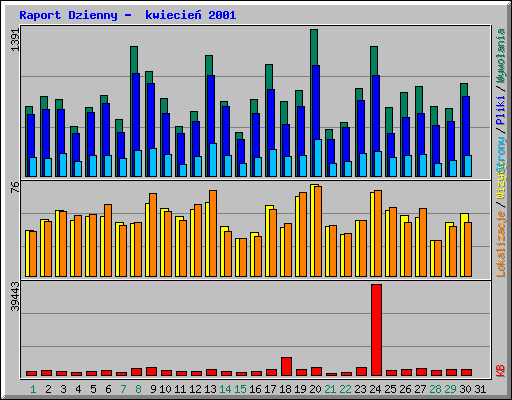The image size is (512, 400).
Task: Click the red KB legend label
Action: click(x=501, y=371)
